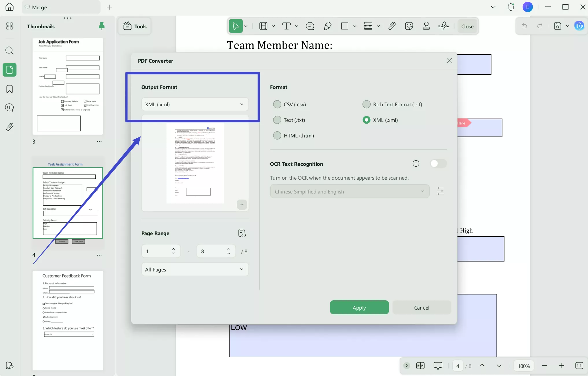Apply the PDF conversion
Image resolution: width=588 pixels, height=376 pixels.
pyautogui.click(x=359, y=307)
